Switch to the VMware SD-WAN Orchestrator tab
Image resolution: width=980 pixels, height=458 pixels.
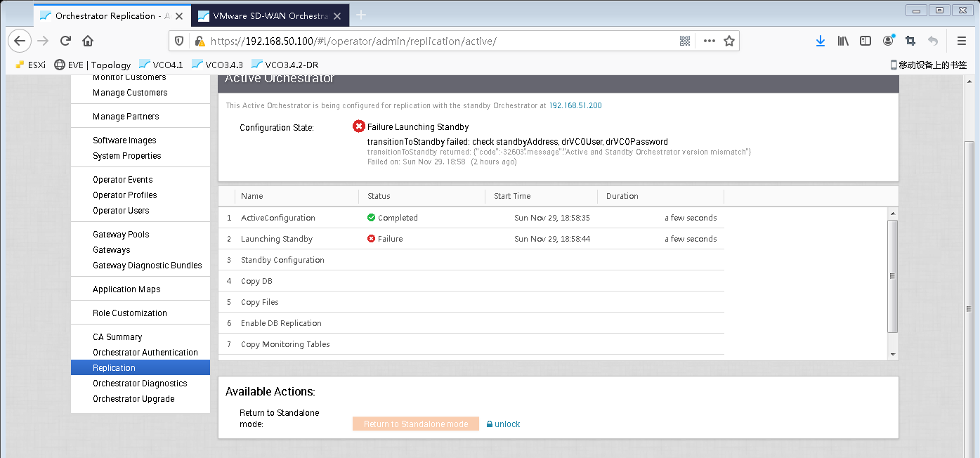coord(270,15)
